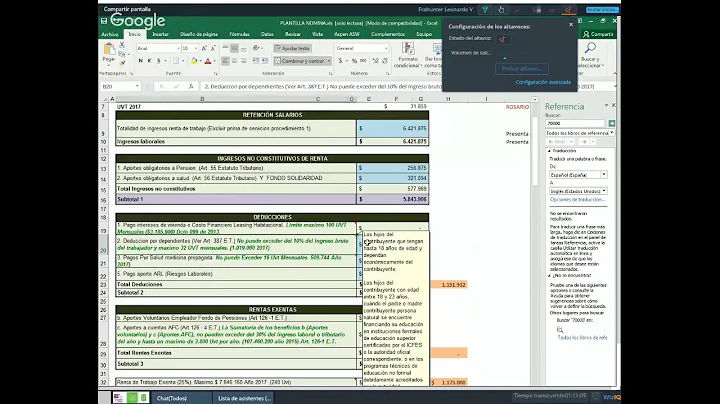Toggle italic (K) formatting

149,61
